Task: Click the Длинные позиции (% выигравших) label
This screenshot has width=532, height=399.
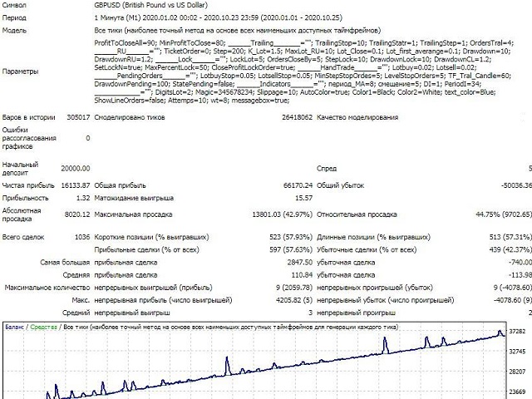Action: tap(373, 238)
